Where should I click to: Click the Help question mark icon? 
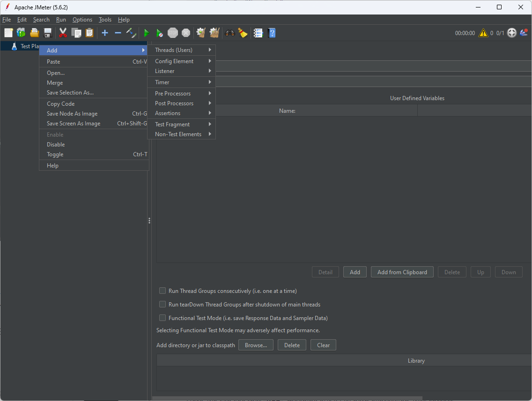pos(272,33)
